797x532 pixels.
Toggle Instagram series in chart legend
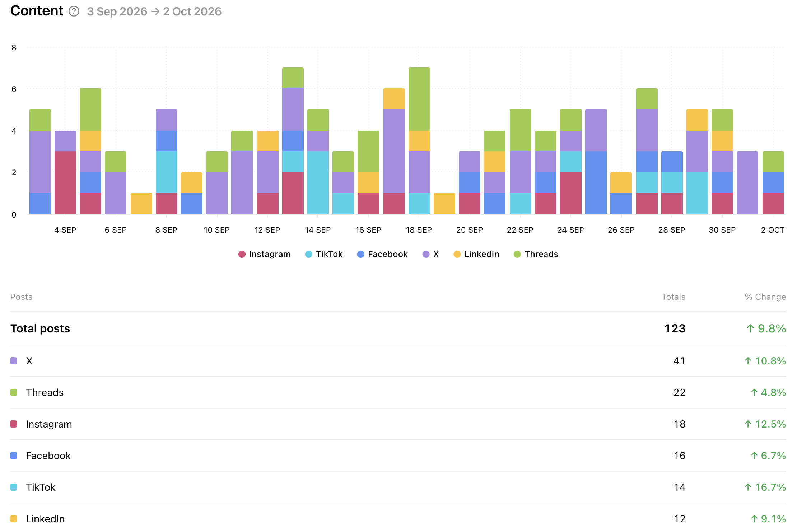[x=264, y=254]
